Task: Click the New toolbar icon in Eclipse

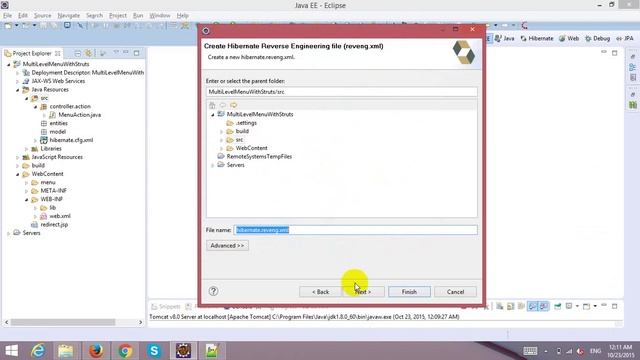Action: [8, 26]
